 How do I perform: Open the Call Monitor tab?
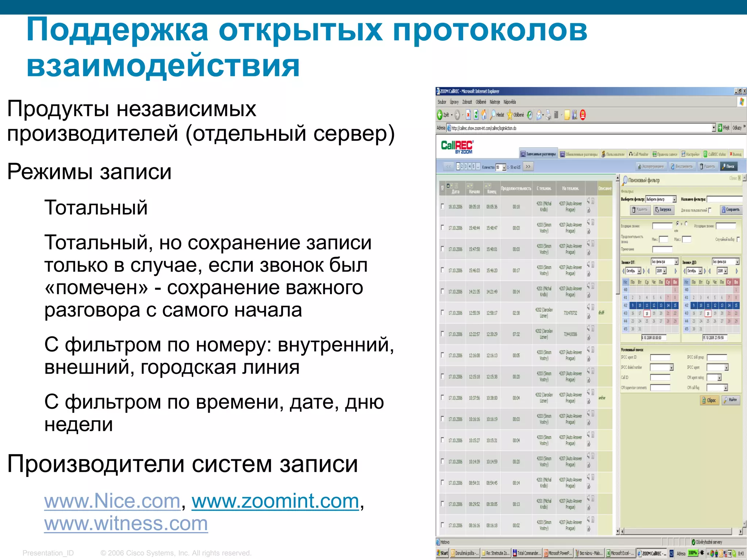638,155
